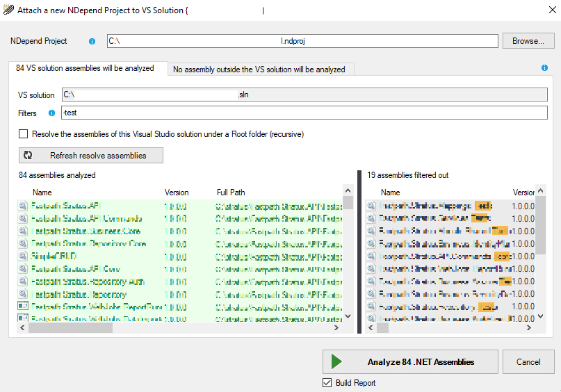Screen dimensions: 561x392
Task: Sort analyzed assemblies by Version column header
Action: [x=177, y=193]
